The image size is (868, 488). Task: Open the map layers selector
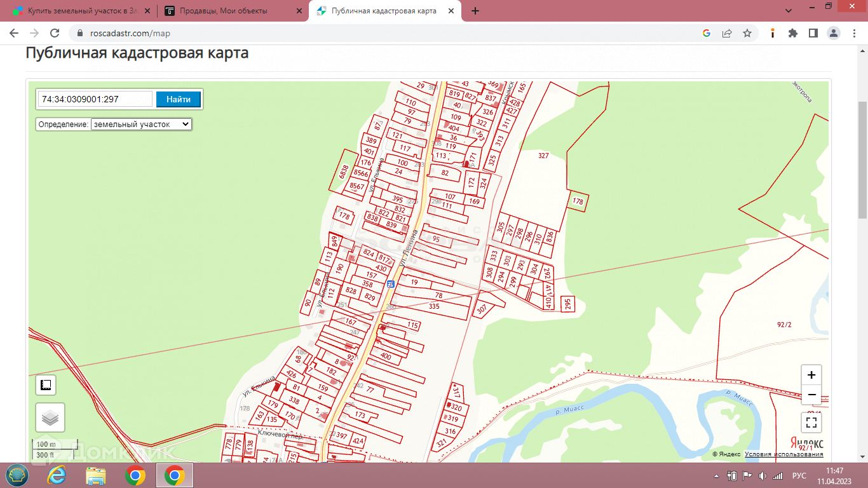[x=50, y=417]
